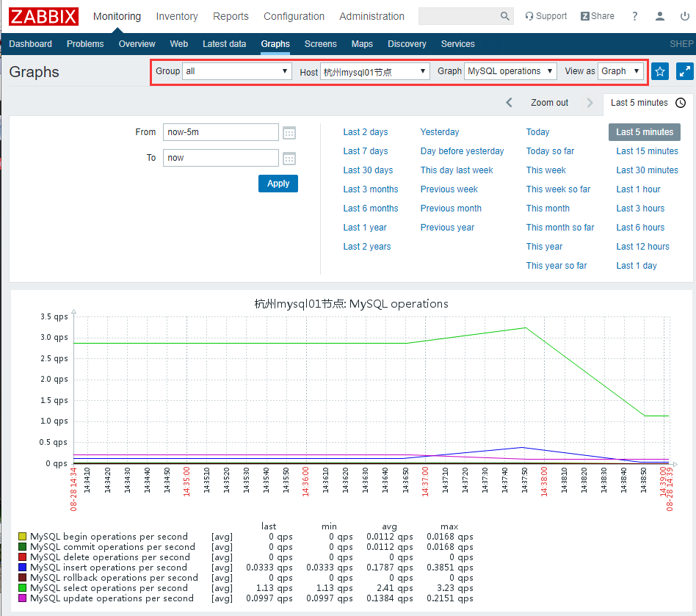Open the Host dropdown list
Image resolution: width=696 pixels, height=616 pixels.
click(374, 71)
